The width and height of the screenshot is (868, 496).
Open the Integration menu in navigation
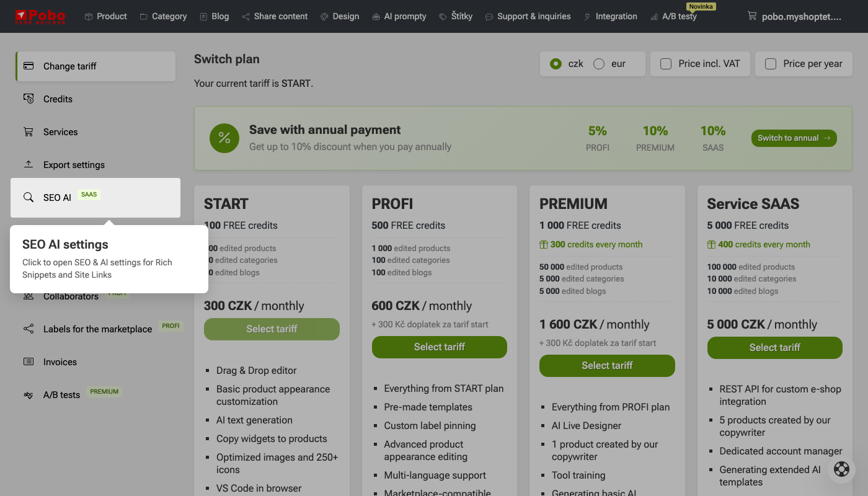[x=611, y=16]
